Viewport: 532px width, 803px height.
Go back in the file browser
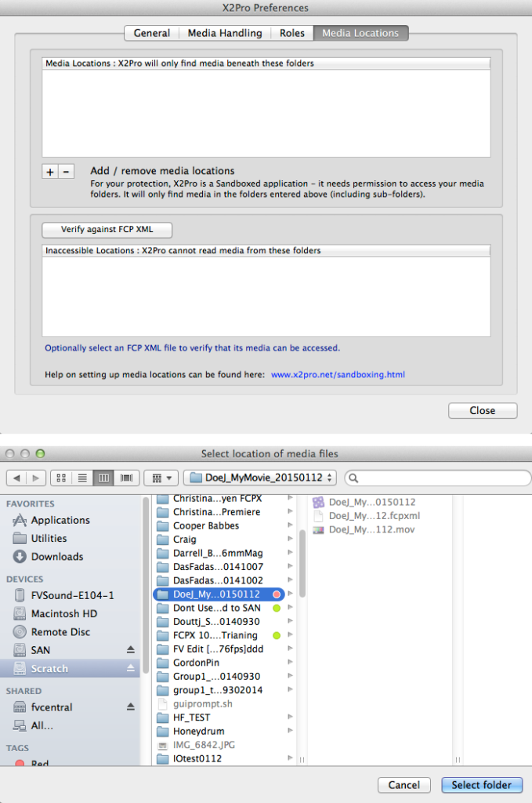pyautogui.click(x=16, y=478)
